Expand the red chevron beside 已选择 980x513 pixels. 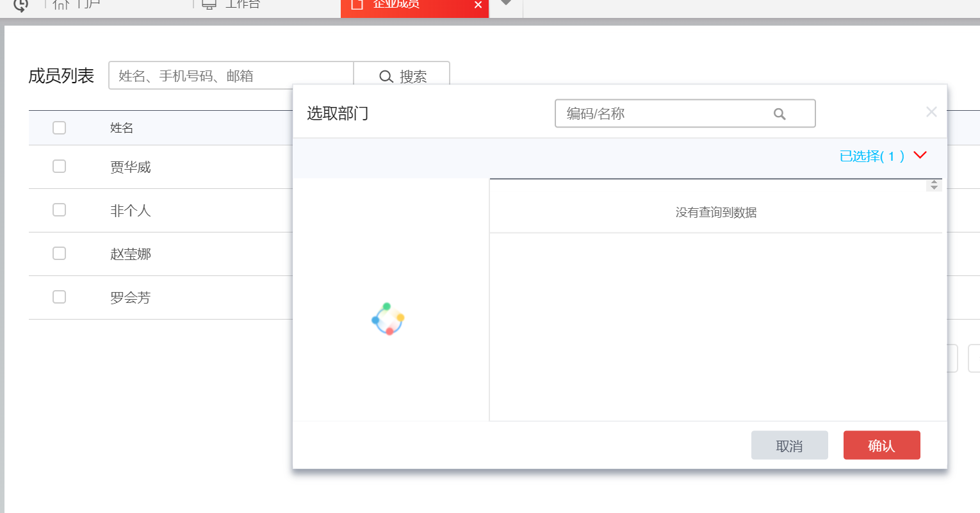coord(920,155)
